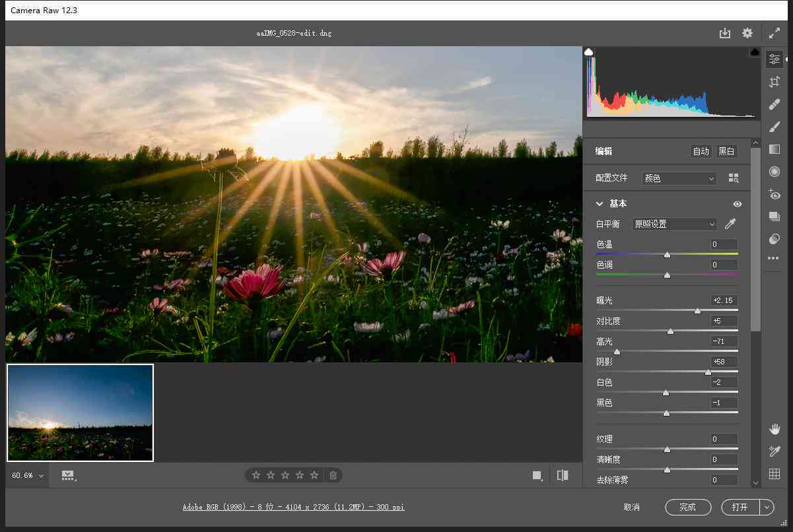Set rating to three stars
This screenshot has width=793, height=532.
coord(285,475)
